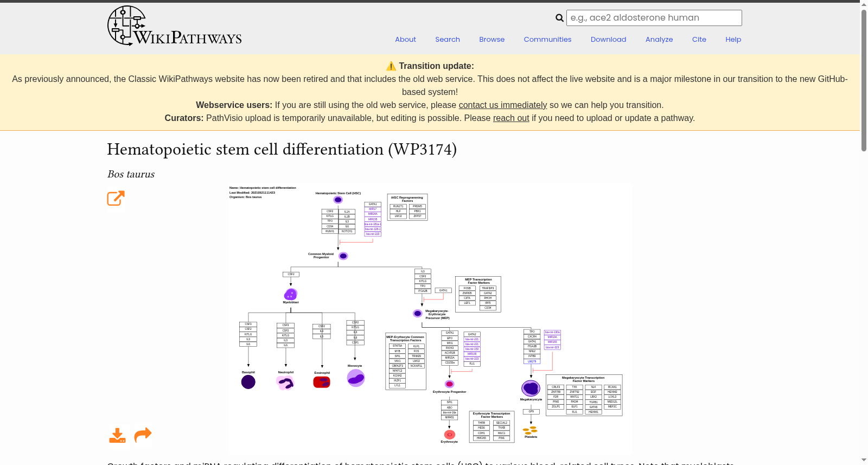Open the WikiPathways logo homepage
This screenshot has width=868, height=465.
click(175, 26)
